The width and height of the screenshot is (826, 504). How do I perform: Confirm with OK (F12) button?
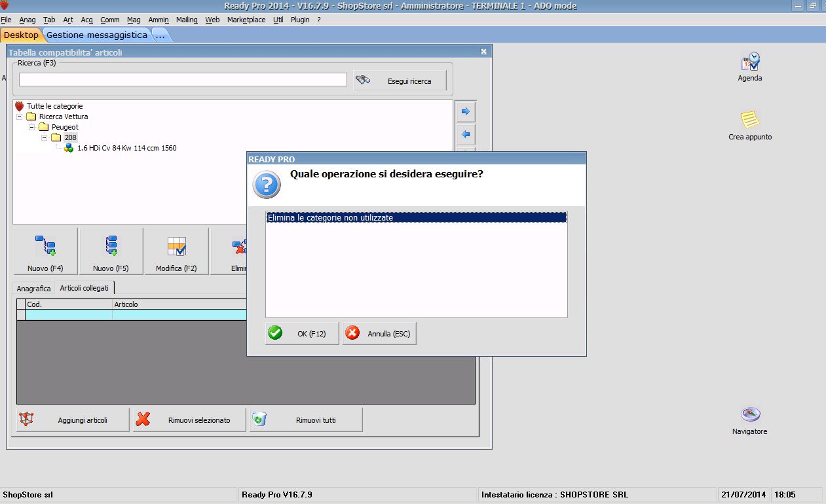[302, 333]
